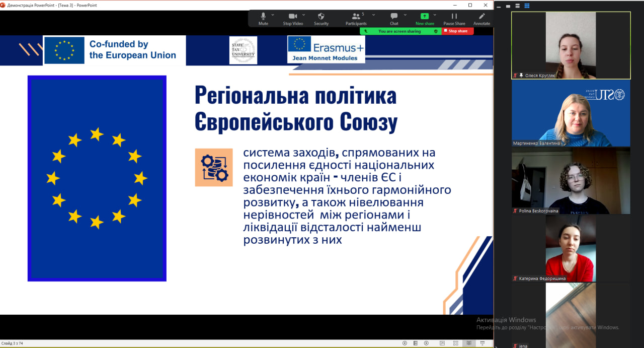Go to previous slide in PowerPoint status bar
This screenshot has width=644, height=348.
(x=405, y=343)
